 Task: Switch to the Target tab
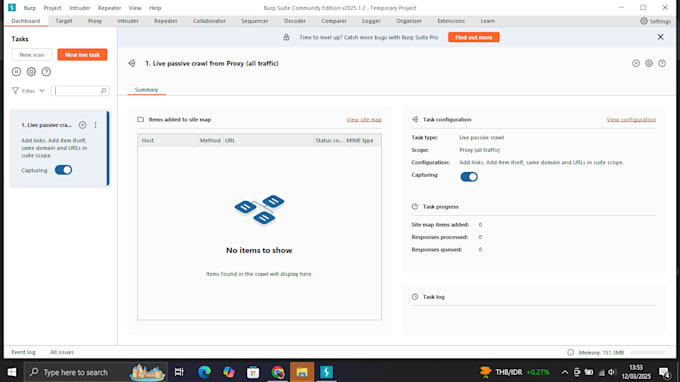pyautogui.click(x=64, y=21)
